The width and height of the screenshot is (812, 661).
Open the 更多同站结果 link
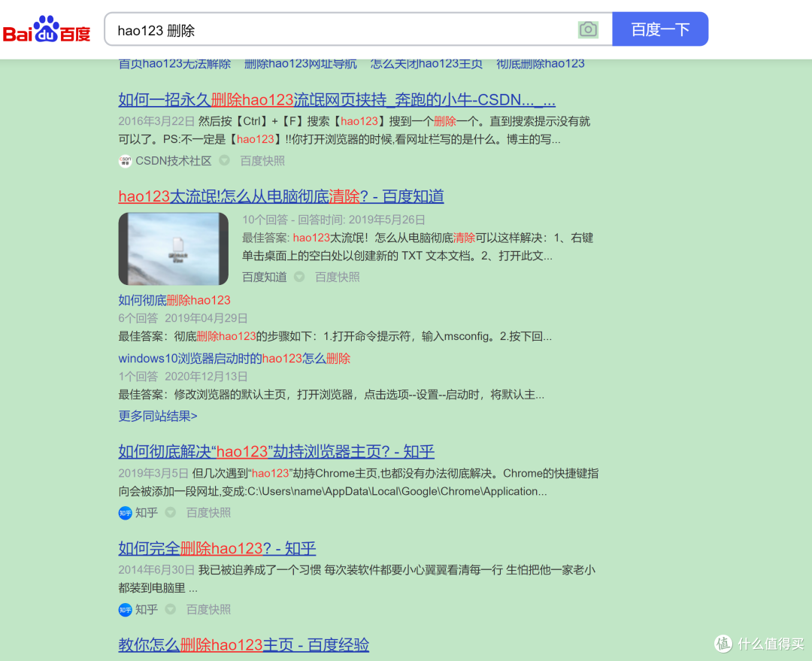[x=157, y=416]
